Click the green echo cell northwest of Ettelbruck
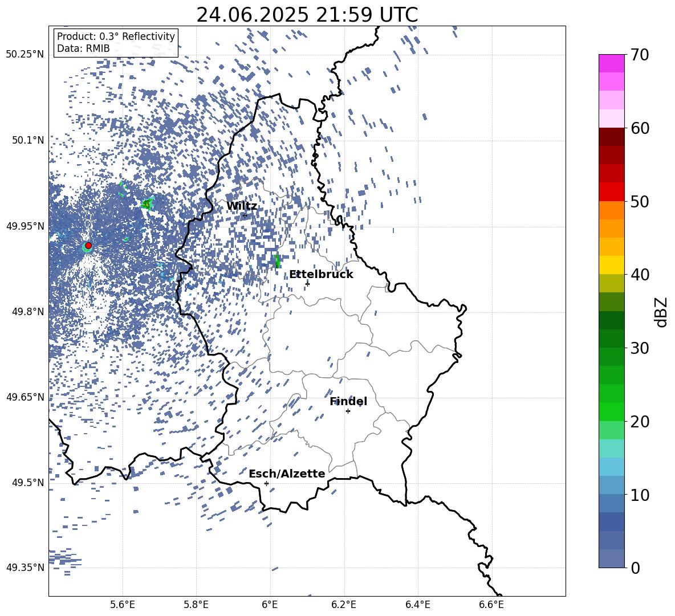The height and width of the screenshot is (616, 675). pyautogui.click(x=277, y=261)
